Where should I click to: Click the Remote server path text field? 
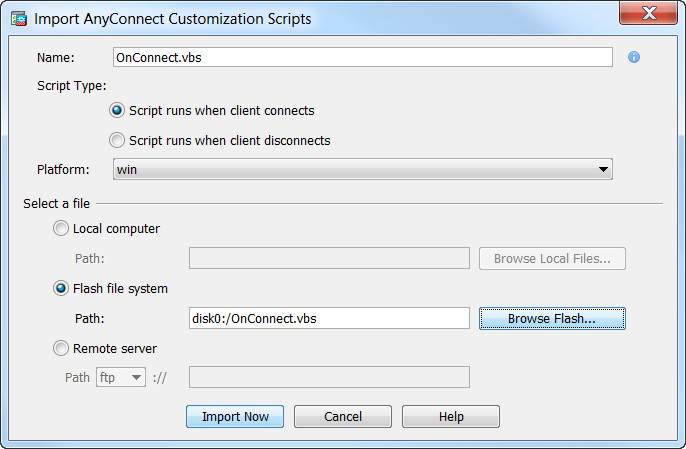tap(329, 377)
